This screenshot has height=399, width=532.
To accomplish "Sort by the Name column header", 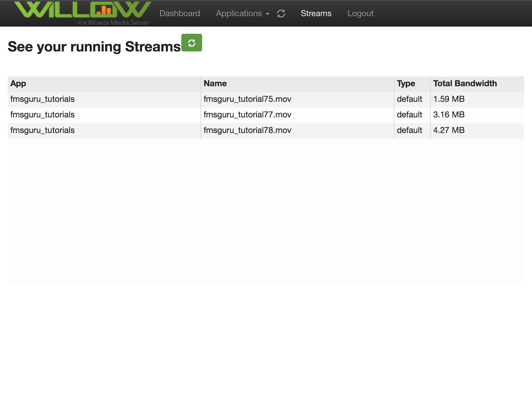I will click(x=215, y=84).
